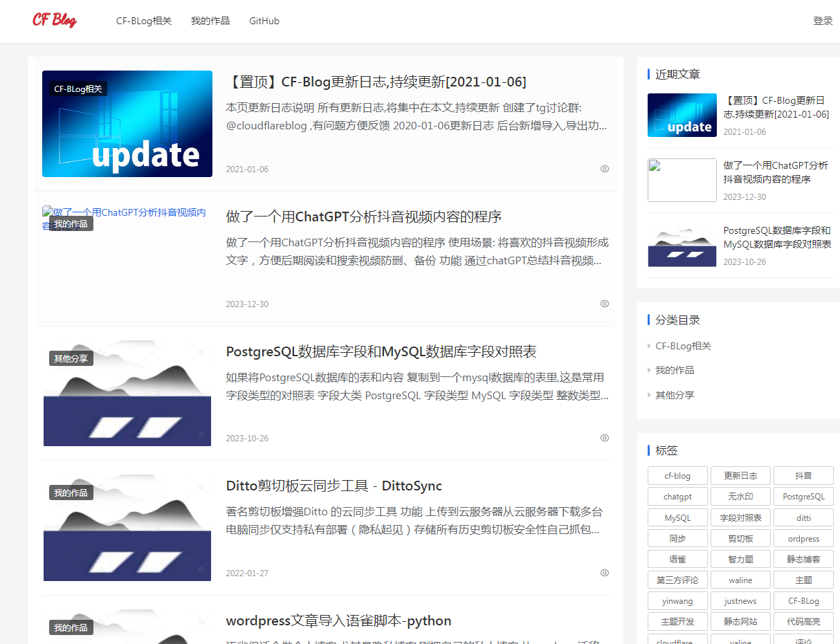Click the eye icon on the DittoSync post row

coord(605,573)
